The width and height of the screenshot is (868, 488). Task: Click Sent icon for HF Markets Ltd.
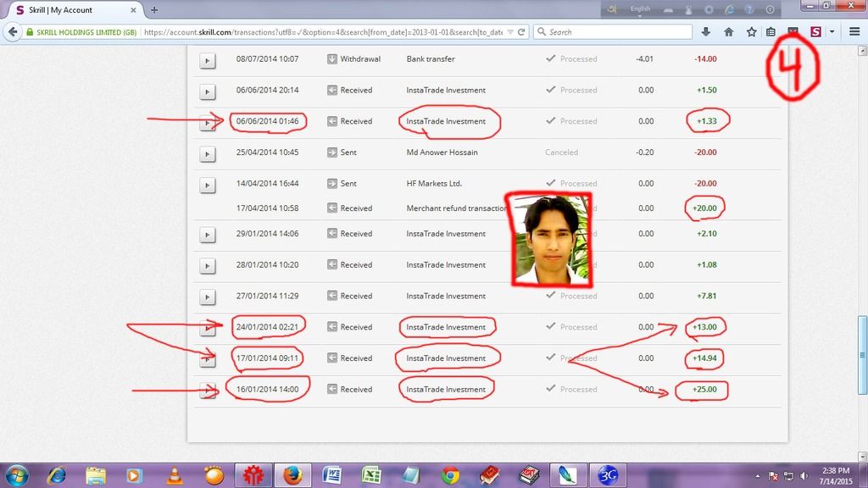[x=332, y=183]
